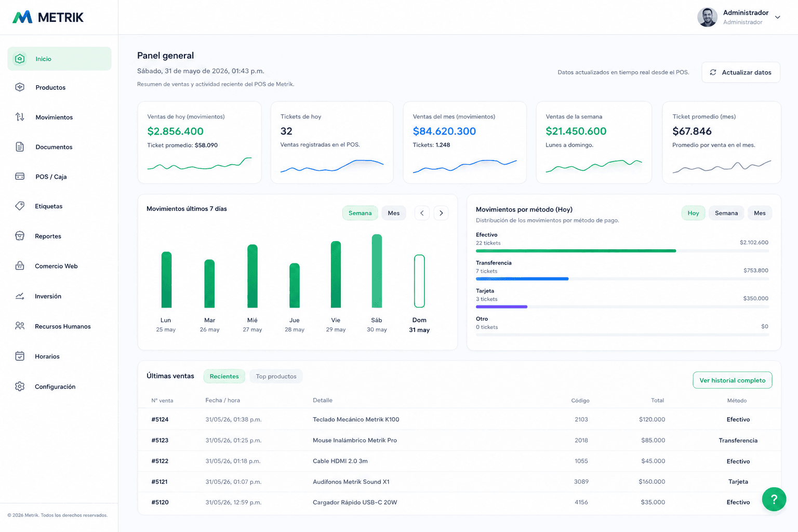Switch to Top productos tab
Viewport: 798px width, 532px height.
click(x=276, y=376)
